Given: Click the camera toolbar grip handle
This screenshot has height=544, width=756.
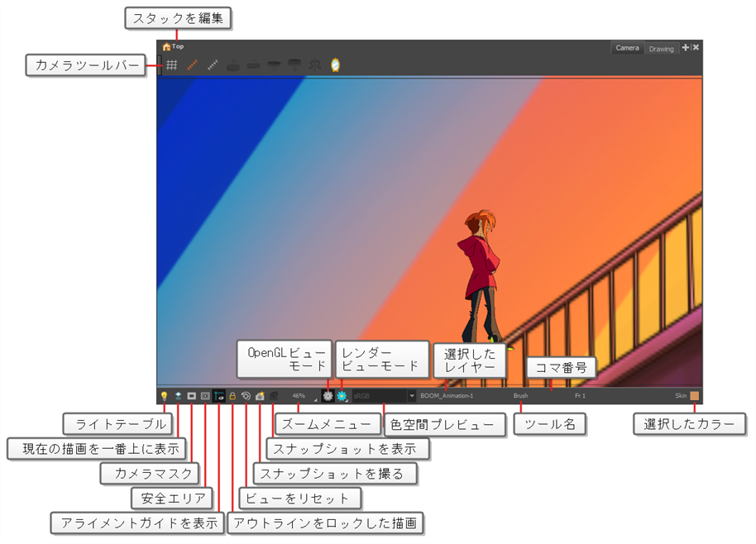Looking at the screenshot, I should coord(160,65).
